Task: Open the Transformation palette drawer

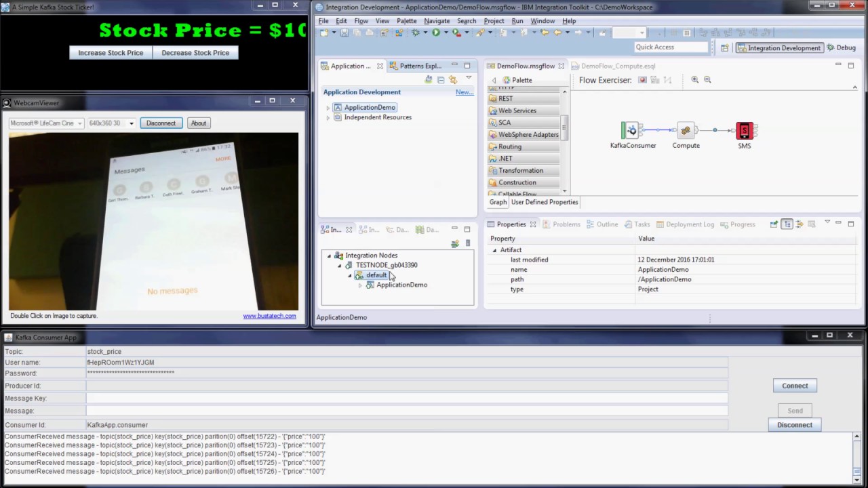Action: coord(524,171)
